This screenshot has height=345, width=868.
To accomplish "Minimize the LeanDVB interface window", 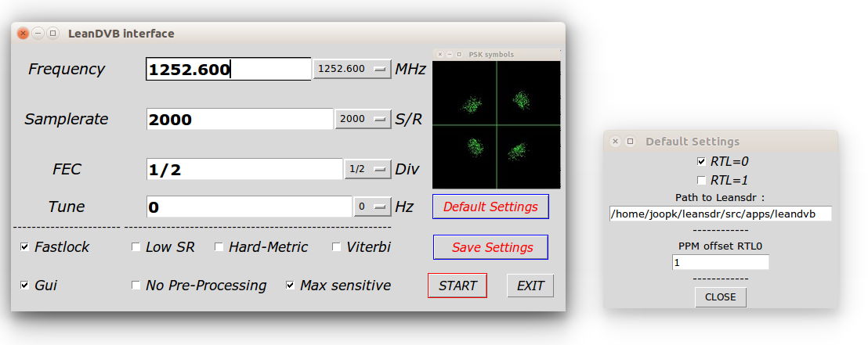I will click(38, 33).
